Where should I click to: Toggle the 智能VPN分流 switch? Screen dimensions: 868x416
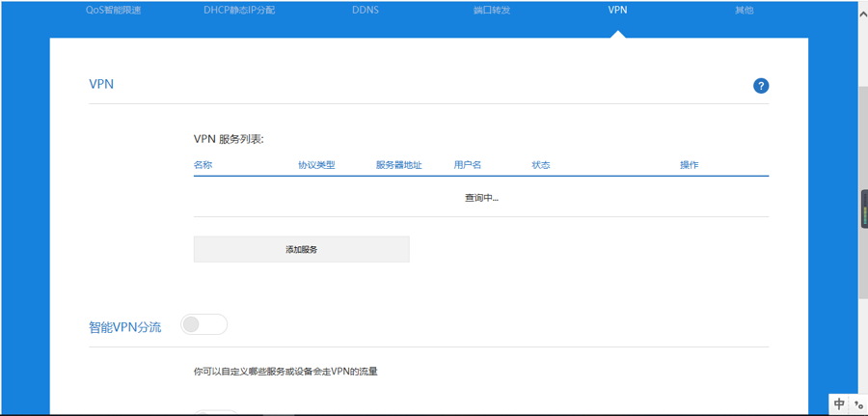(x=203, y=324)
